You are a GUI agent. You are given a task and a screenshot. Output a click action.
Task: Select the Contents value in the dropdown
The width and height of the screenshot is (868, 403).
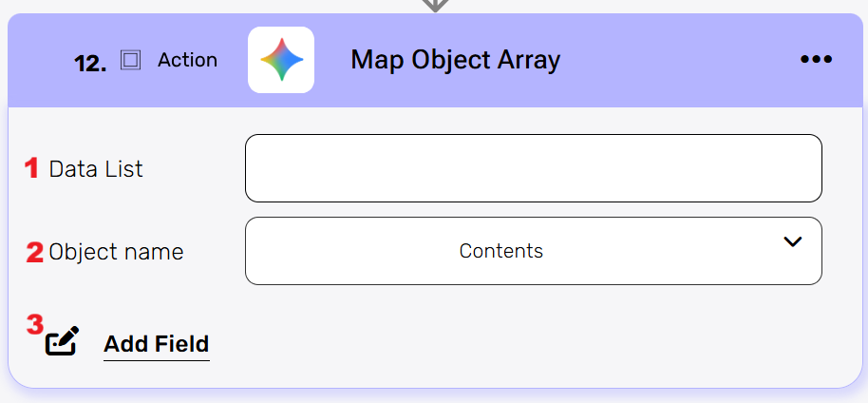click(501, 251)
